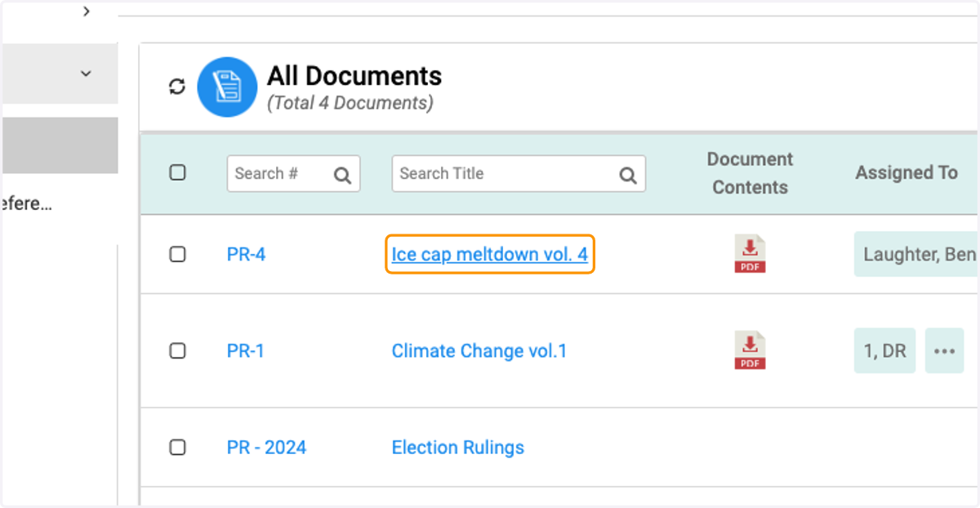Viewport: 980px width, 508px height.
Task: Select the truncated sidebar item ending 'efere…'
Action: (x=26, y=204)
